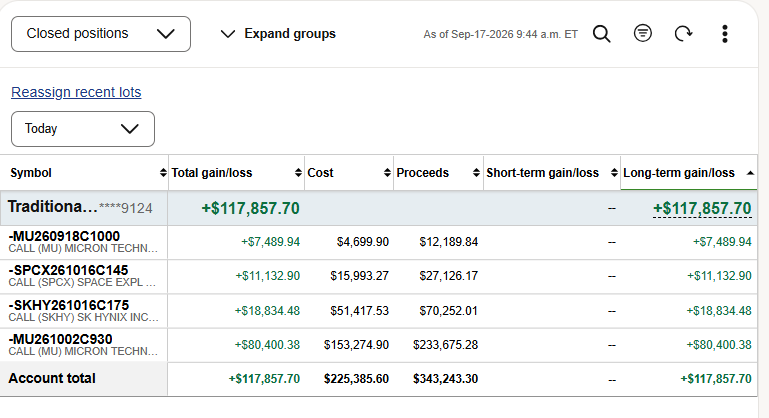This screenshot has height=418, width=769.
Task: Click the As of Sep-17-2026 timestamp
Action: point(501,34)
